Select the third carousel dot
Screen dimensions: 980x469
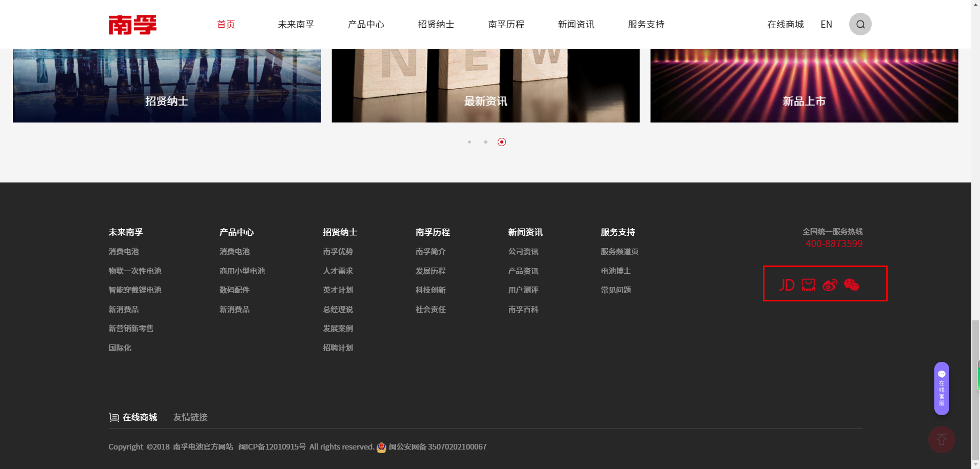coord(502,142)
